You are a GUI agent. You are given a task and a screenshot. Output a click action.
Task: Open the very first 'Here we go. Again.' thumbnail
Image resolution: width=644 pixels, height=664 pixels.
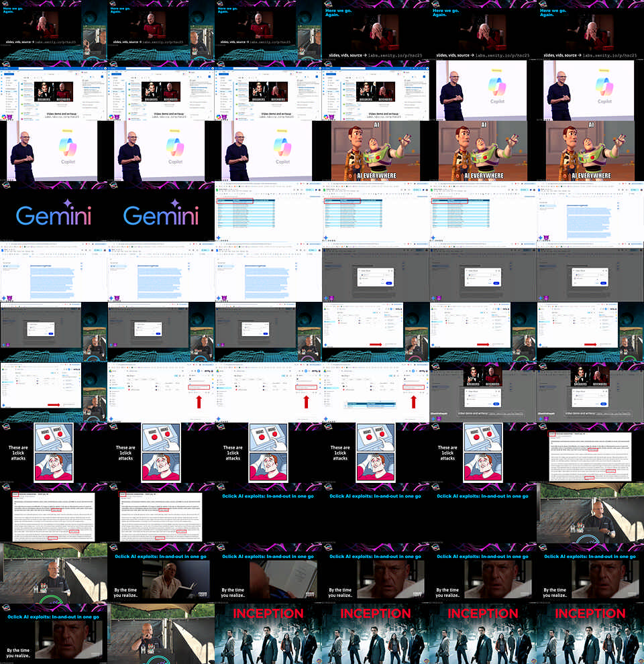pyautogui.click(x=54, y=30)
